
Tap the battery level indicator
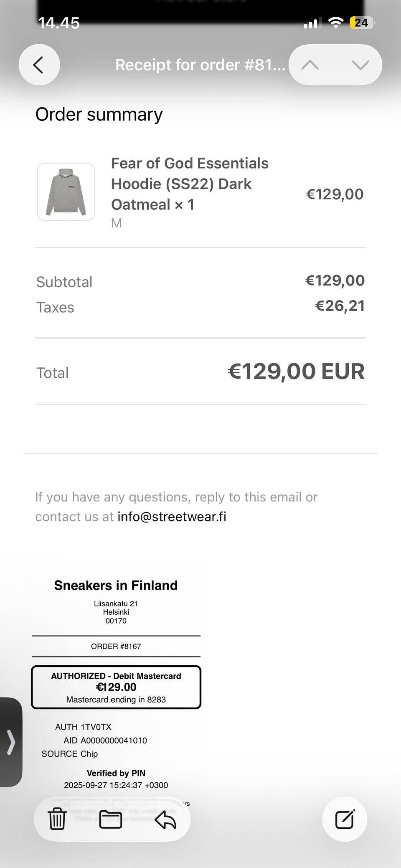point(361,23)
